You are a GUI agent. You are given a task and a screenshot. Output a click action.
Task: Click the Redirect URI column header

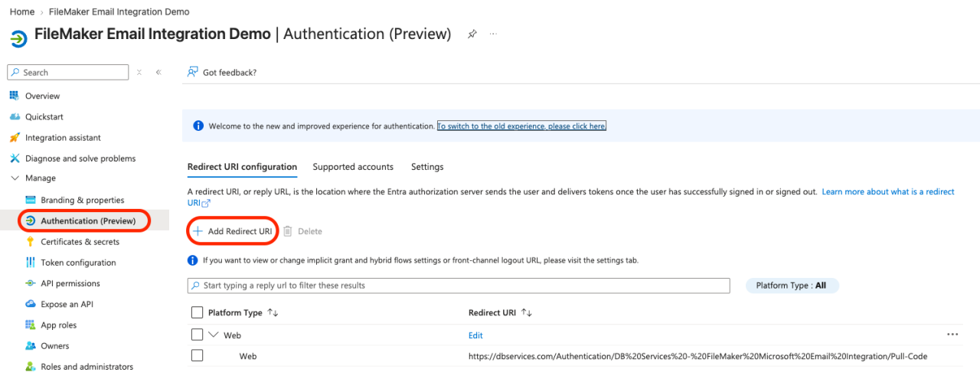point(492,313)
